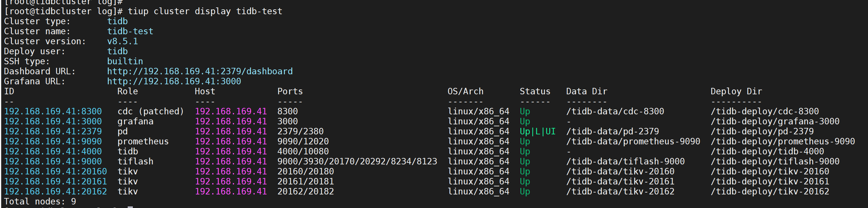Image resolution: width=868 pixels, height=208 pixels.
Task: Click the cluster name value tidb-test
Action: point(130,31)
